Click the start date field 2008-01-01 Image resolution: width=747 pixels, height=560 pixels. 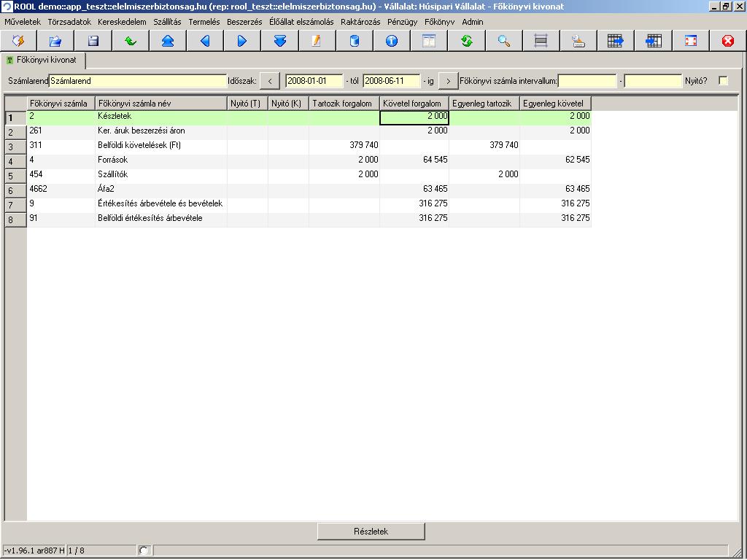point(314,81)
